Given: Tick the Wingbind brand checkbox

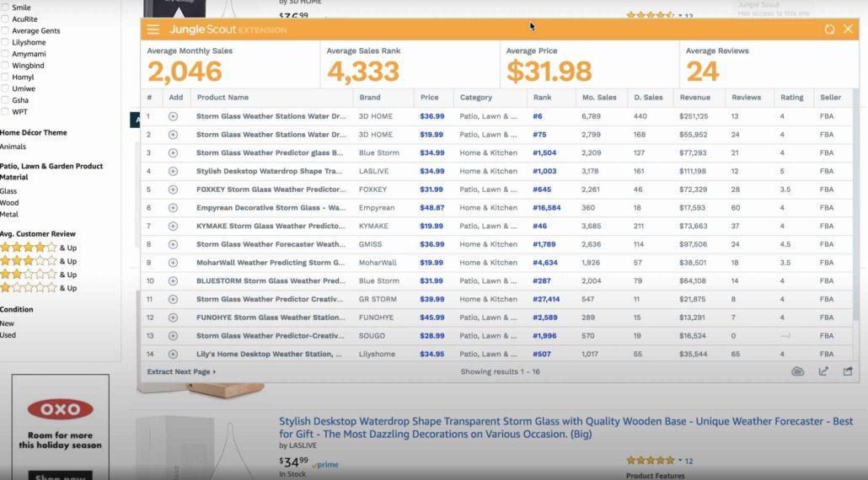Looking at the screenshot, I should (x=6, y=66).
